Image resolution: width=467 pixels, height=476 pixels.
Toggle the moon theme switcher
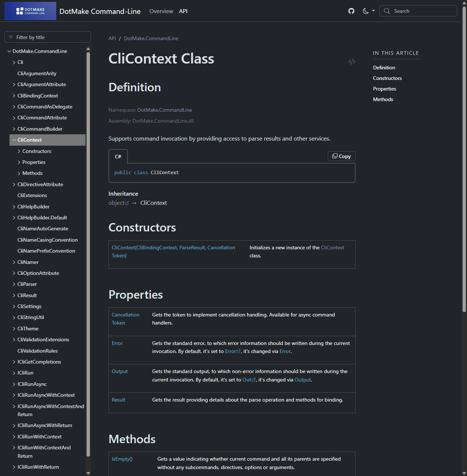click(x=368, y=11)
